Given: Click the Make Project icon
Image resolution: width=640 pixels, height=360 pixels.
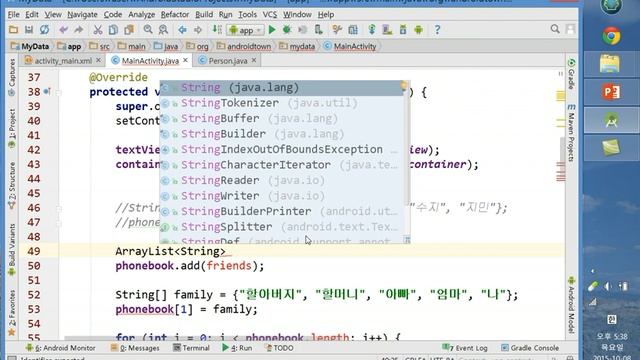Looking at the screenshot, I should point(217,29).
